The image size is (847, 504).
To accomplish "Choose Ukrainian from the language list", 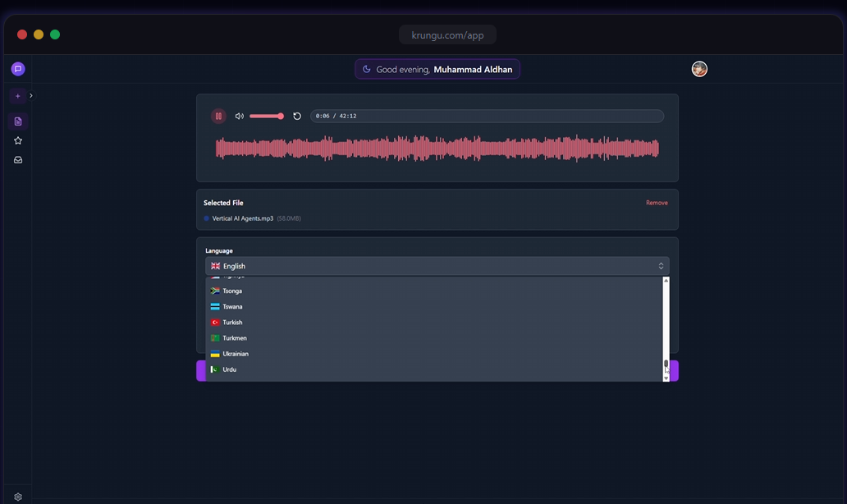I will click(235, 354).
